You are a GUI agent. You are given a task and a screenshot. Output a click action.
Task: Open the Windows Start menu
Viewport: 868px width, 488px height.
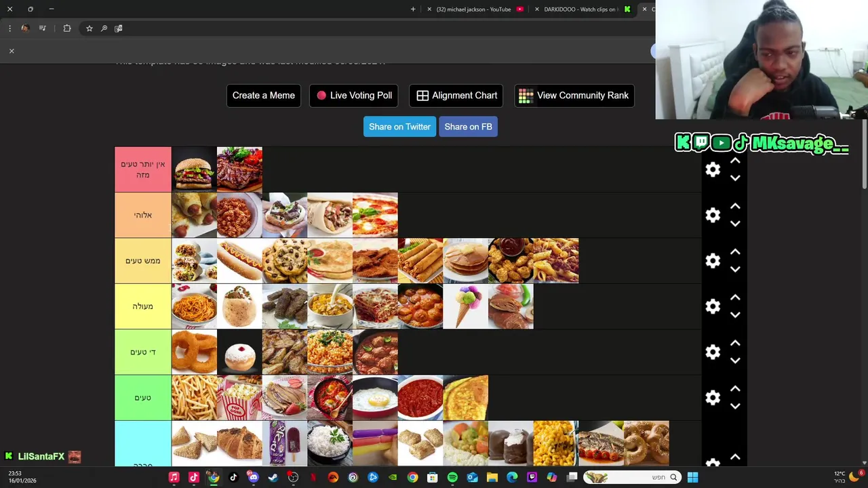pos(692,477)
